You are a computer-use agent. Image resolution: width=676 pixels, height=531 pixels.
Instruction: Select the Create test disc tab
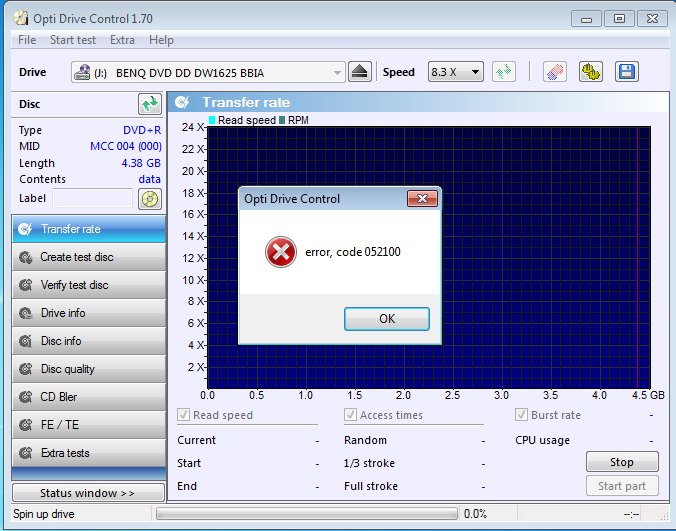pyautogui.click(x=89, y=257)
